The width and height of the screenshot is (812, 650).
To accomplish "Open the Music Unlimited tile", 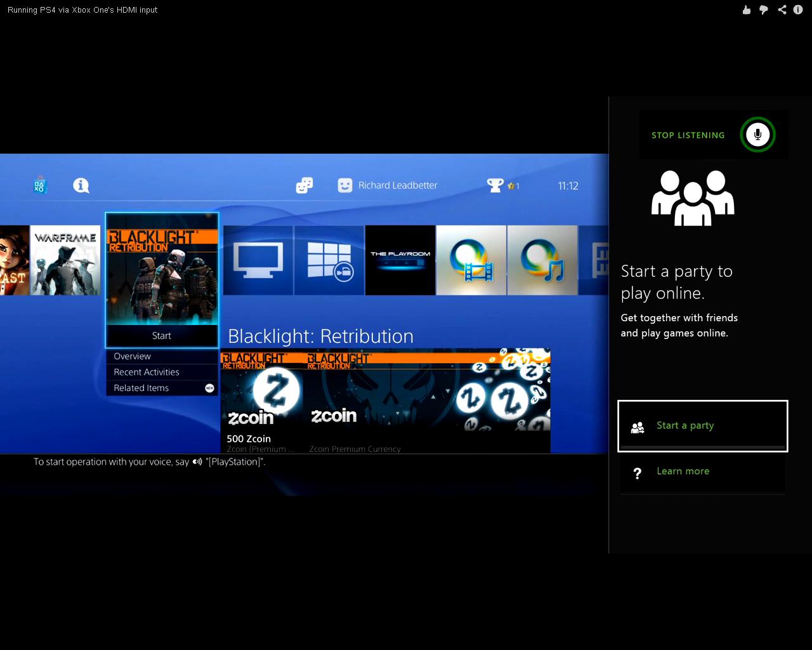I will pos(542,260).
